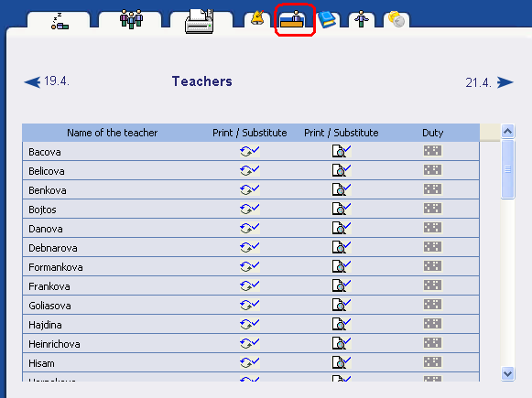
Task: Select the bell icon tab
Action: (x=257, y=18)
